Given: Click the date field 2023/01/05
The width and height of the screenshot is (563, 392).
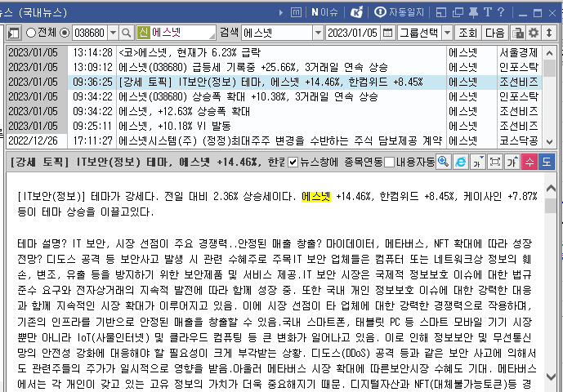Looking at the screenshot, I should click(353, 33).
